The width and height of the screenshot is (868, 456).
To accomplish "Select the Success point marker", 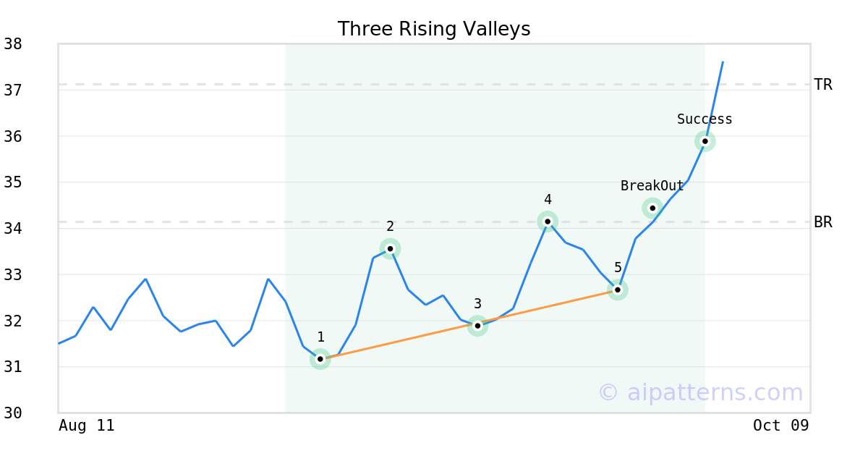I will (705, 141).
